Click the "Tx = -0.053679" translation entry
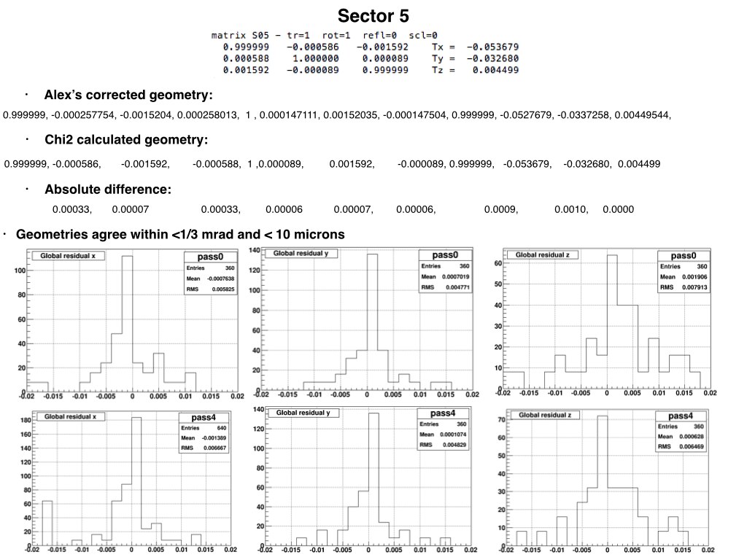Viewport: 747px width, 560px height. [475, 47]
